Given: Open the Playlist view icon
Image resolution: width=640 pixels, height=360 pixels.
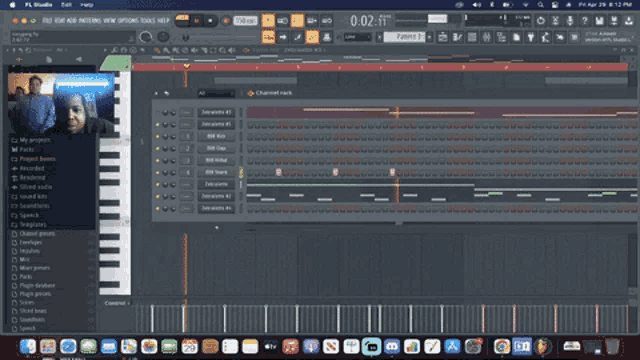Looking at the screenshot, I should [x=442, y=37].
